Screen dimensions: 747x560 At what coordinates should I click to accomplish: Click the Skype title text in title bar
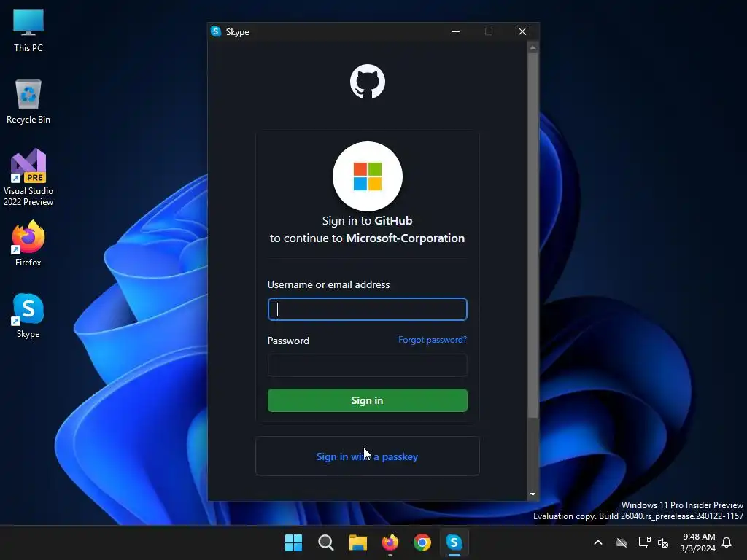(x=237, y=32)
